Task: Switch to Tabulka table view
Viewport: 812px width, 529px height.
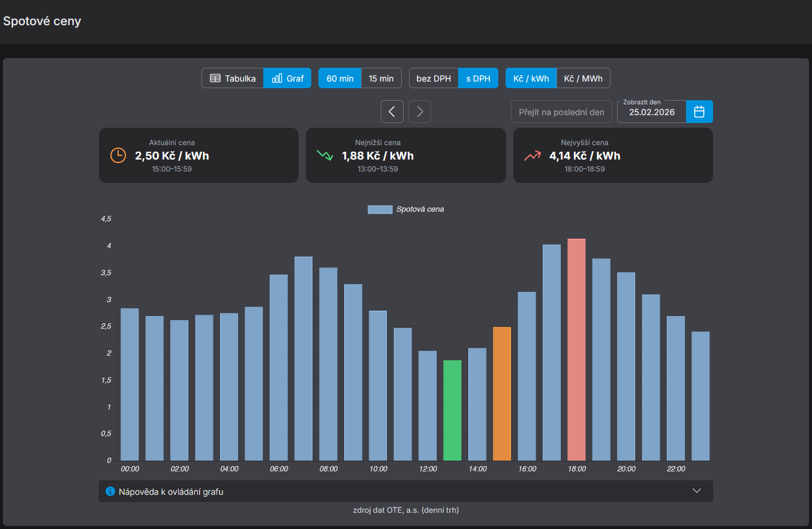Action: [x=233, y=79]
